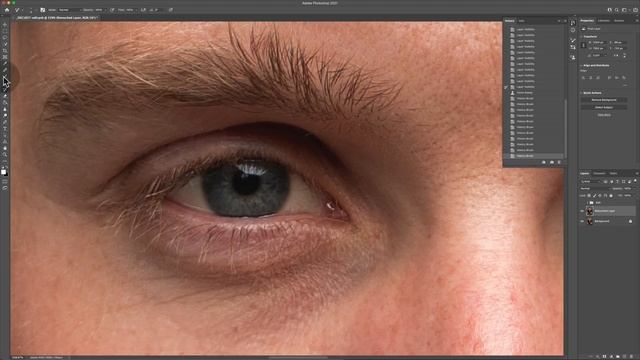This screenshot has width=640, height=360.
Task: Toggle pressure for opacity in options bar
Action: point(113,10)
